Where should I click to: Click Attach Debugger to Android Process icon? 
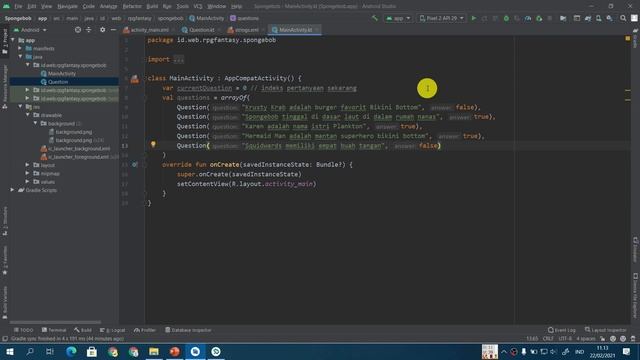(539, 18)
